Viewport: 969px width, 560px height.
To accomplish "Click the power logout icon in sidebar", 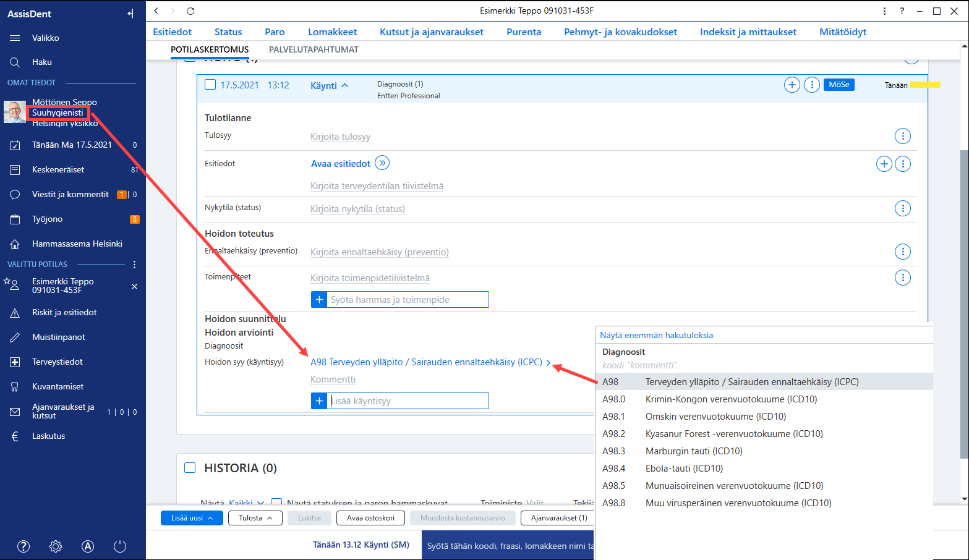I will (x=120, y=546).
